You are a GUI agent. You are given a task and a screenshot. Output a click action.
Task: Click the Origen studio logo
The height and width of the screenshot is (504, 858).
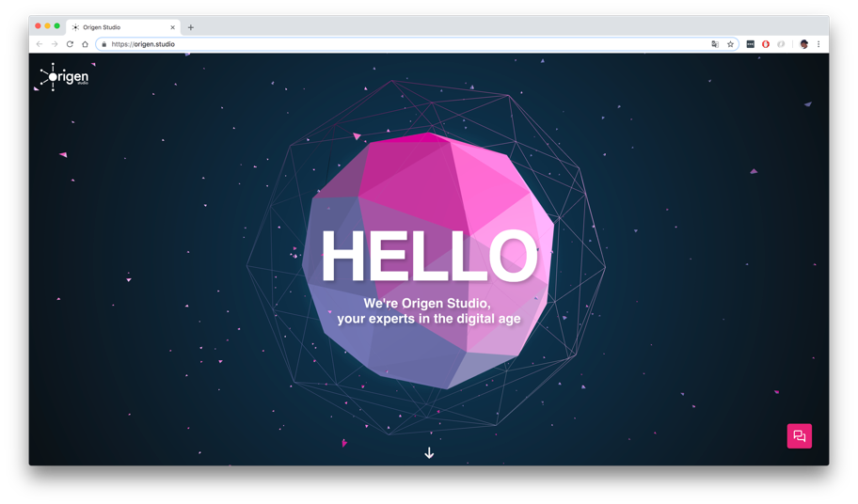tap(64, 76)
